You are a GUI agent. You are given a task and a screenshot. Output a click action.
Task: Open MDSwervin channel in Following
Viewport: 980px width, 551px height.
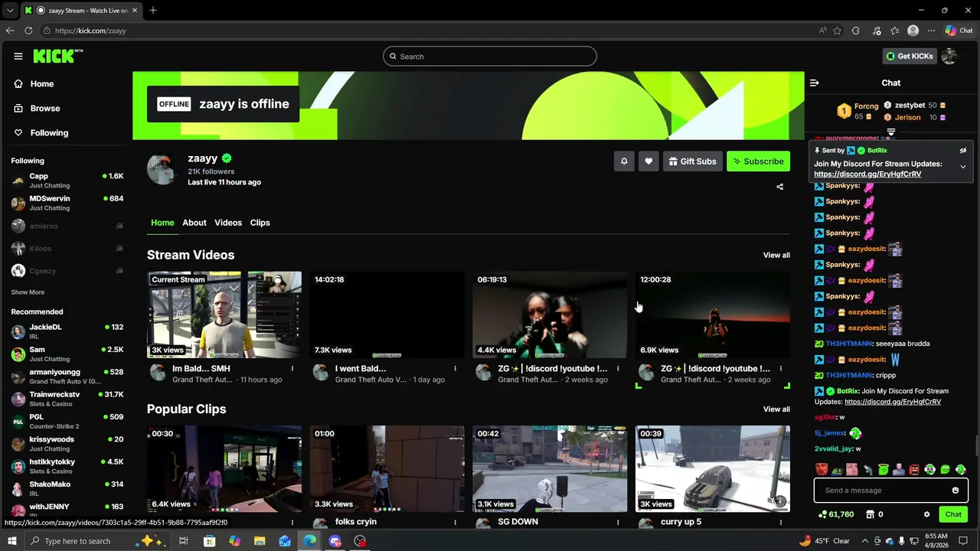pyautogui.click(x=67, y=203)
